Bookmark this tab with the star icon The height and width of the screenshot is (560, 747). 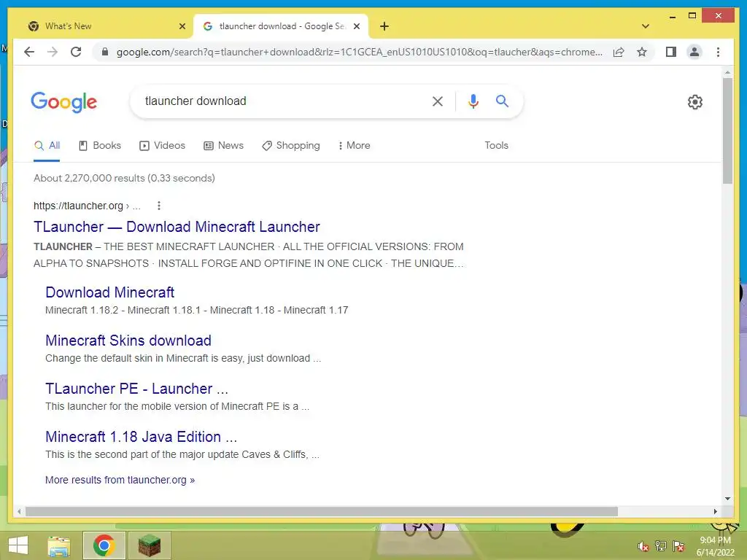coord(642,52)
